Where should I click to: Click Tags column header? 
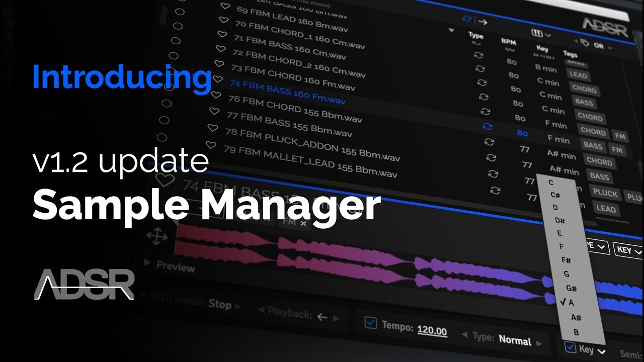[570, 54]
